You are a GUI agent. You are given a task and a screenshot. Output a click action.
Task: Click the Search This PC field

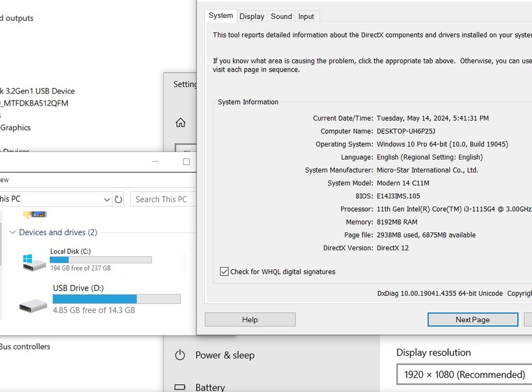point(162,199)
